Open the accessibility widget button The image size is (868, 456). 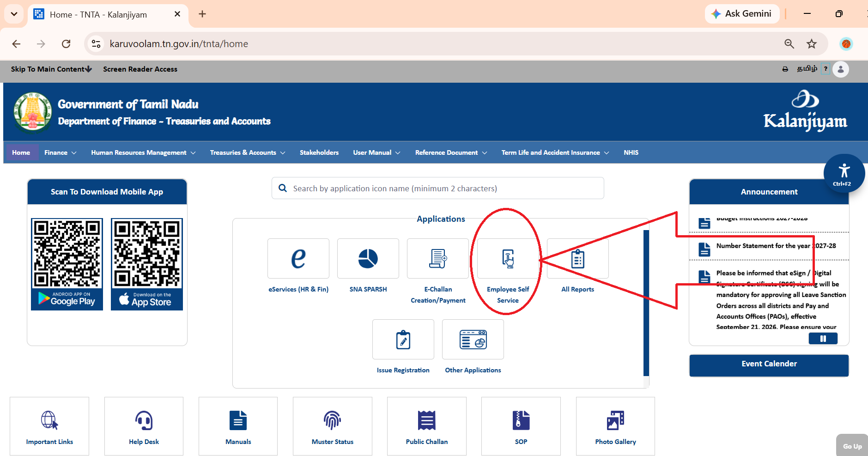(844, 174)
